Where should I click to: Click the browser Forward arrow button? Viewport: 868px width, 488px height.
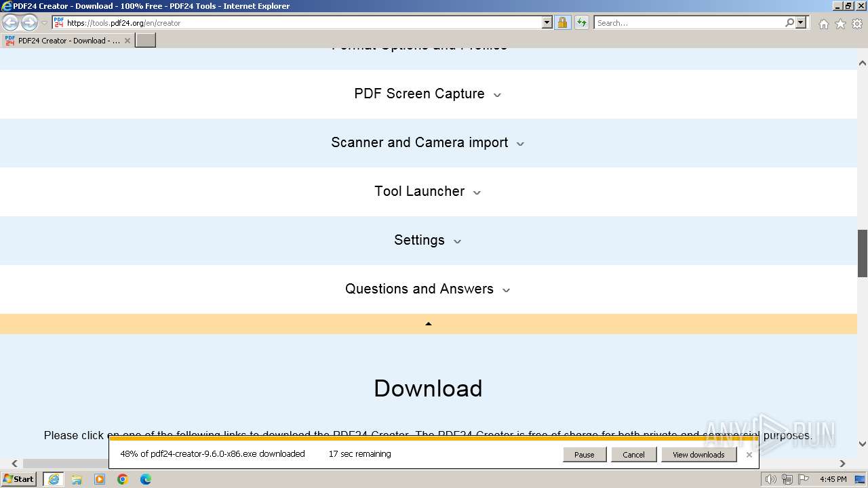pos(29,22)
